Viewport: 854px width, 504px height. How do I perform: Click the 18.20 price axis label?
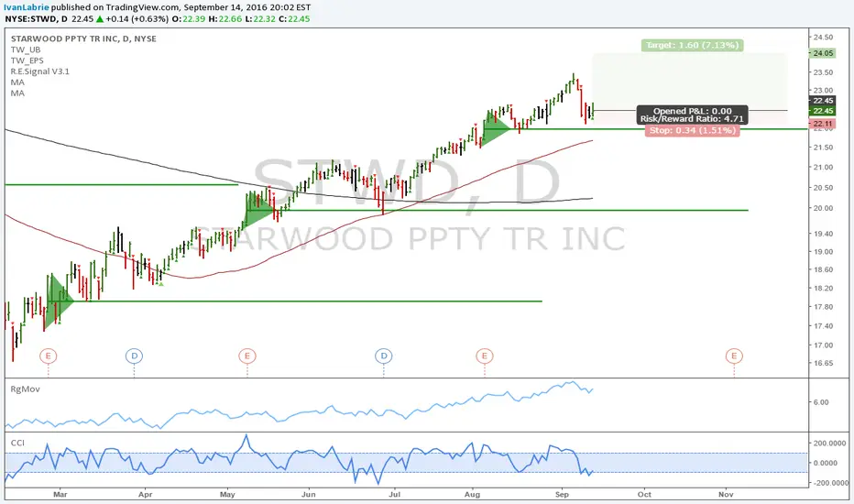(823, 288)
